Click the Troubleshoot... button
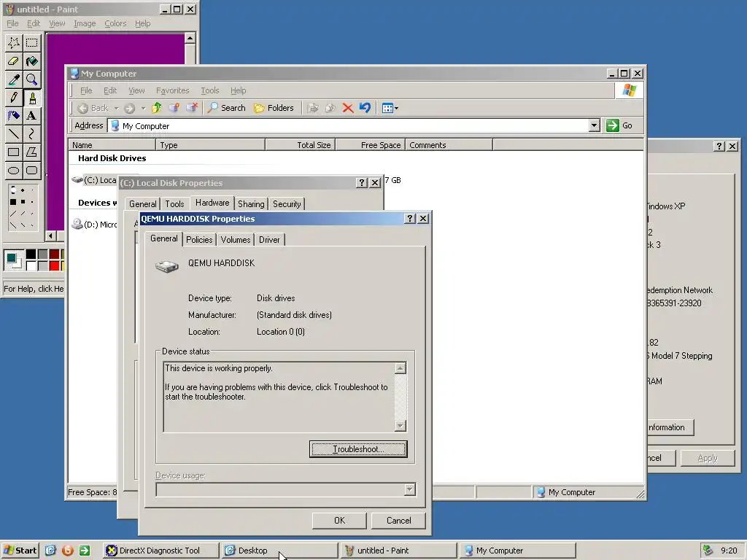 pyautogui.click(x=358, y=449)
